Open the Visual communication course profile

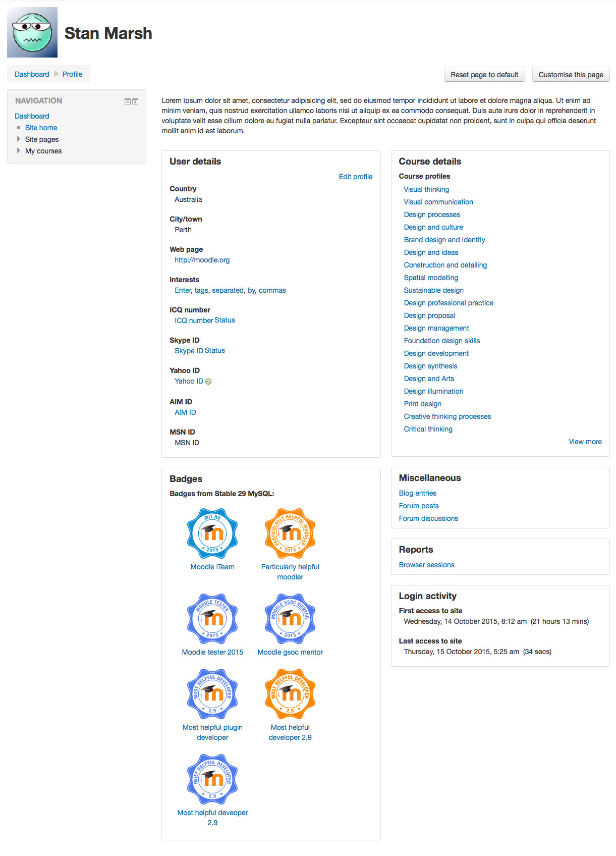438,202
